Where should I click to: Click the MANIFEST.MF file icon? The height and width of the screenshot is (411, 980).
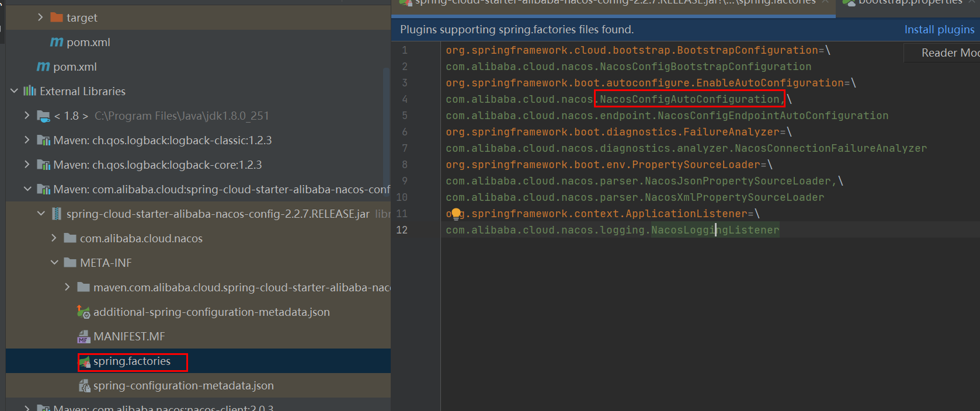[x=84, y=336]
